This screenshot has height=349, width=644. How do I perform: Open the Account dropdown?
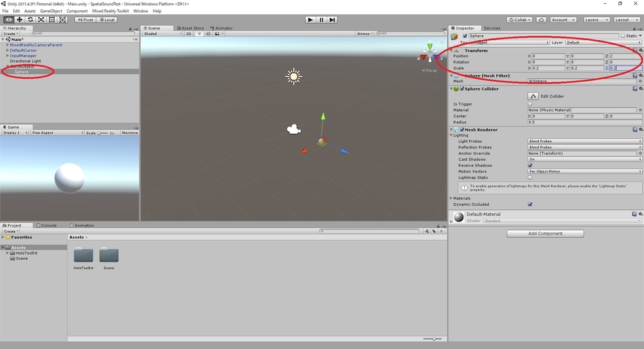(x=563, y=19)
